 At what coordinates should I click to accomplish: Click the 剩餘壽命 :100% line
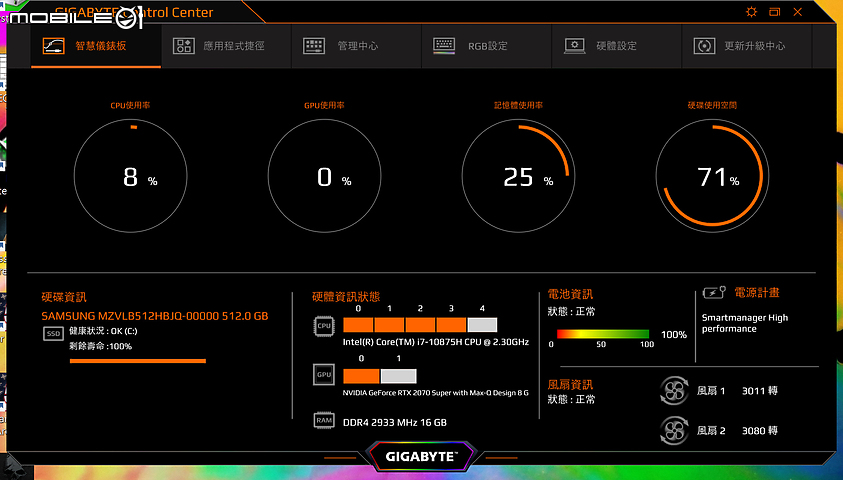tap(101, 346)
